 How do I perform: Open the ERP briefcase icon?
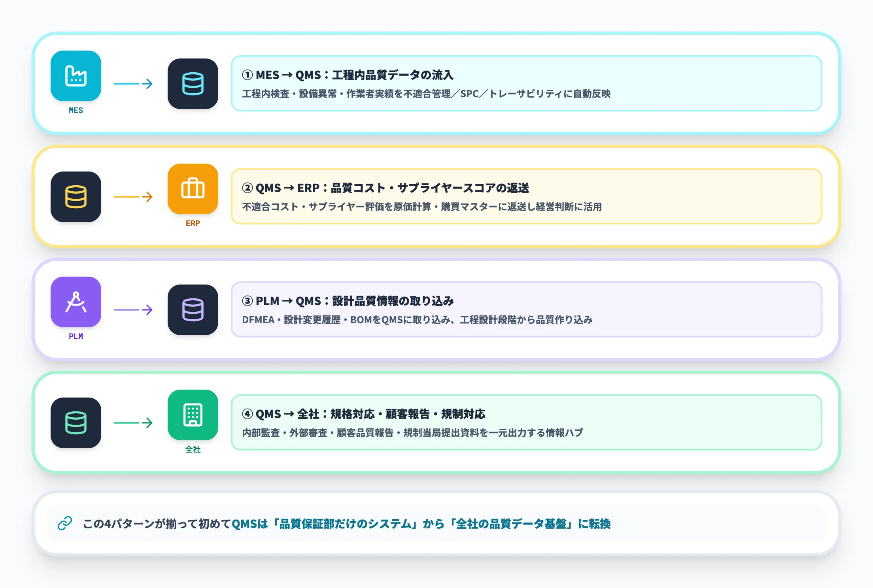[193, 190]
